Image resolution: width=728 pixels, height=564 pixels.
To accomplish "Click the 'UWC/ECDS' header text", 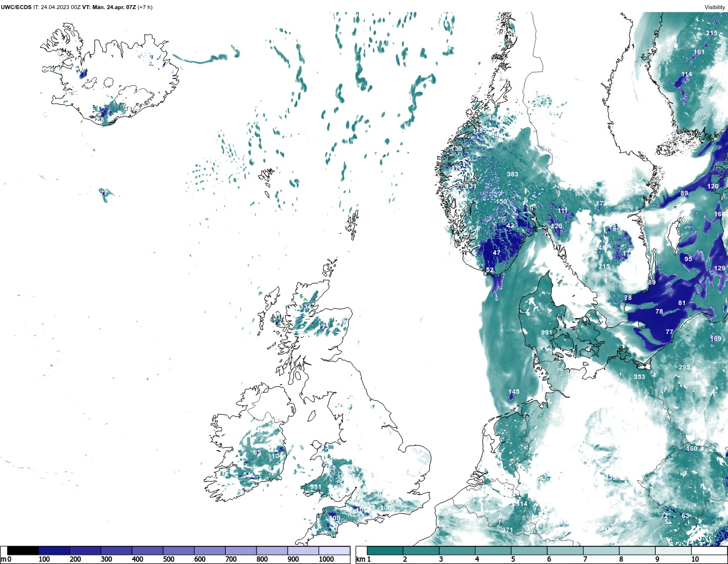I will [x=16, y=7].
